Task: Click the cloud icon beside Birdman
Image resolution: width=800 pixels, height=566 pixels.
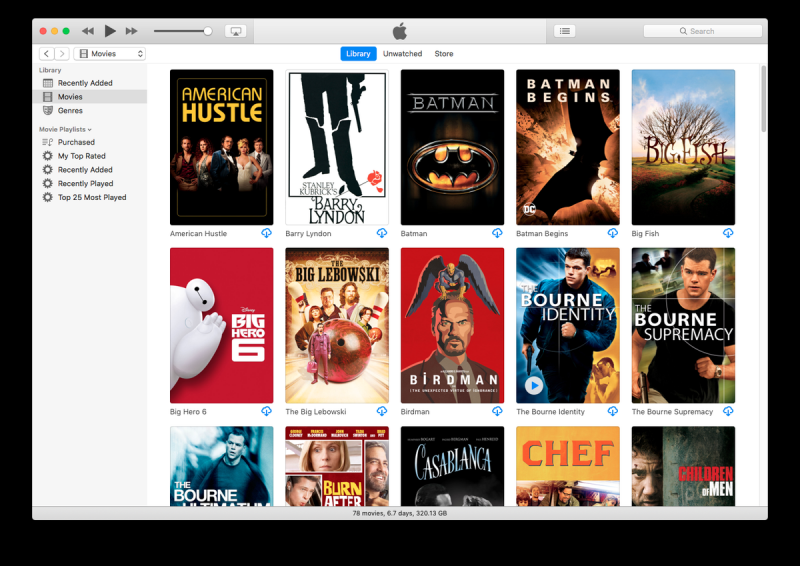Action: [x=497, y=411]
